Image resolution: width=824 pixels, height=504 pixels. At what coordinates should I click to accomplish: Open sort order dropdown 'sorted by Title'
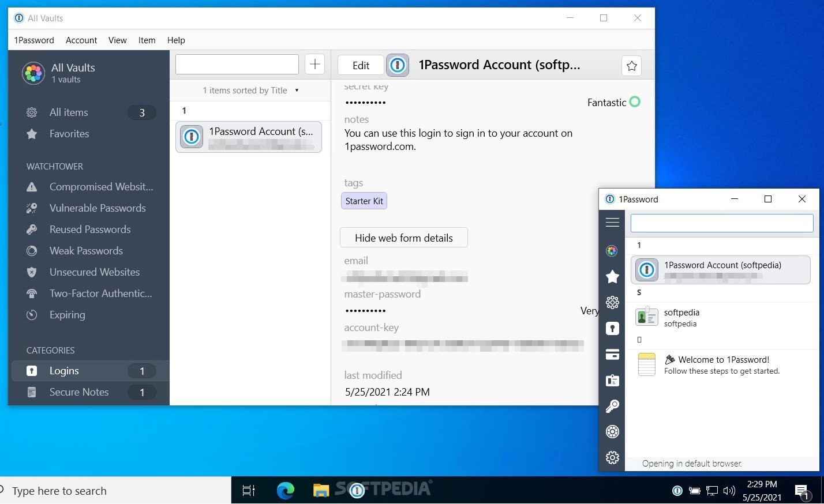250,91
